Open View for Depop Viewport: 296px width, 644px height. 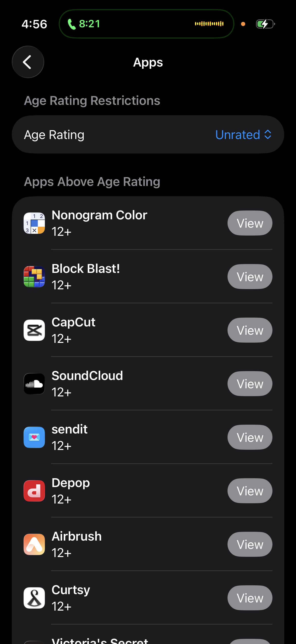click(x=250, y=490)
